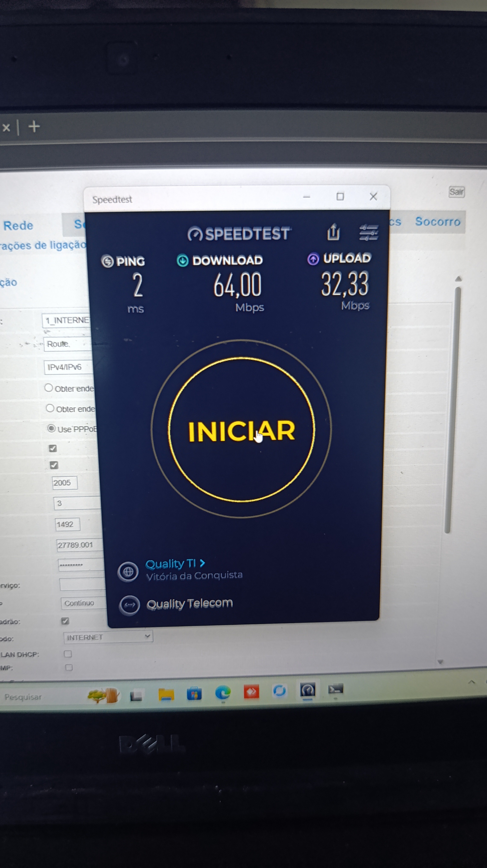Switch to the Rede tab
The width and height of the screenshot is (487, 868).
(18, 226)
